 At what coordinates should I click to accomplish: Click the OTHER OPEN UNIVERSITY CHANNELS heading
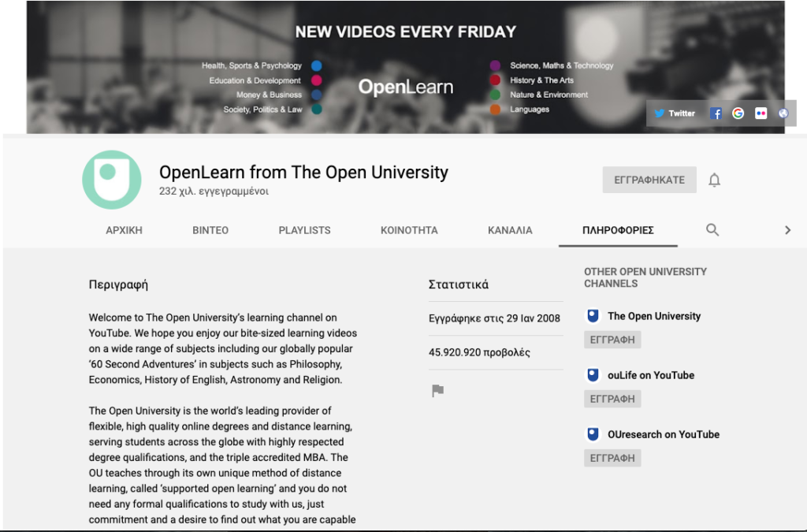click(645, 277)
